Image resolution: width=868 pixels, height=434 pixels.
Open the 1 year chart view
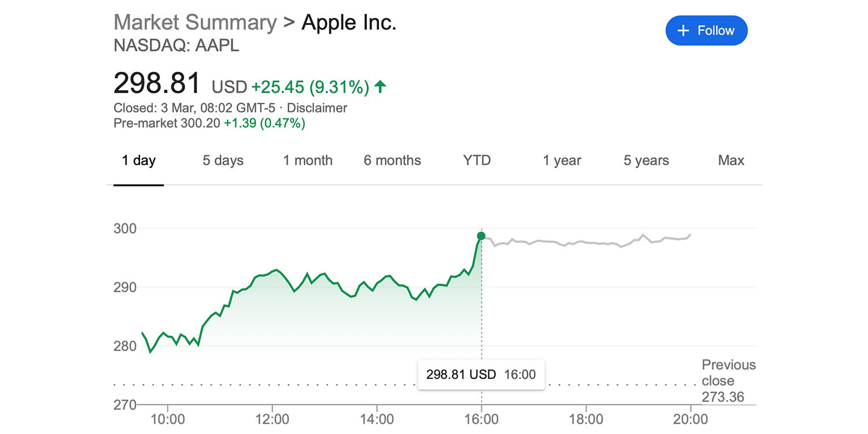[x=562, y=160]
